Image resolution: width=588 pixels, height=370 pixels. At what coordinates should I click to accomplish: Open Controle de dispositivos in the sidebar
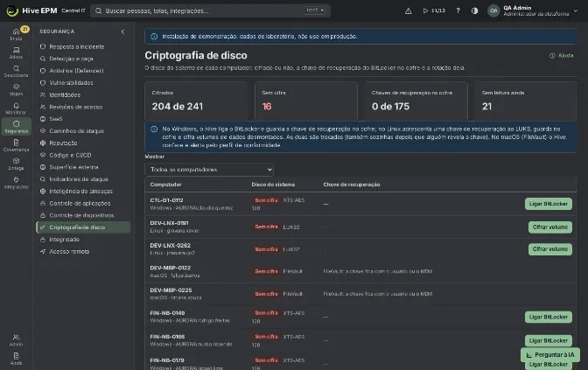83,215
